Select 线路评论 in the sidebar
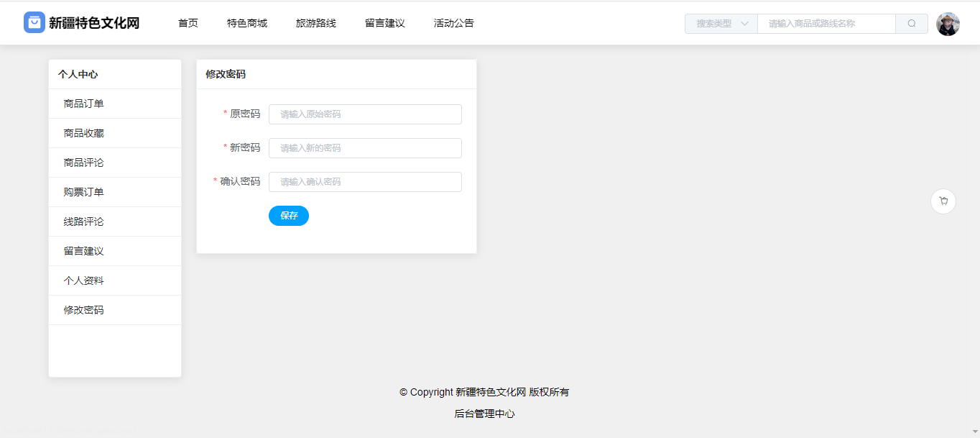Image resolution: width=980 pixels, height=438 pixels. pos(115,222)
